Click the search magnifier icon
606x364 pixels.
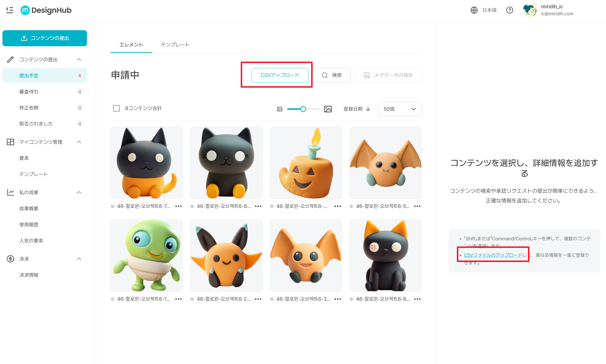tap(325, 75)
